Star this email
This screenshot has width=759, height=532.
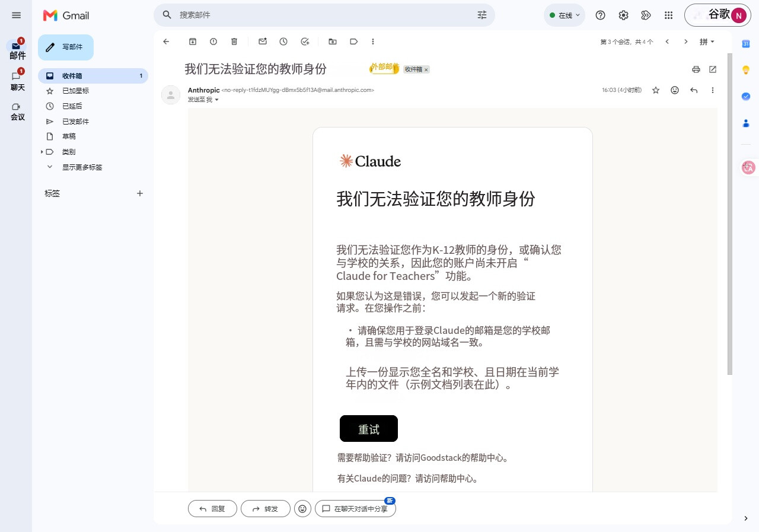point(656,90)
